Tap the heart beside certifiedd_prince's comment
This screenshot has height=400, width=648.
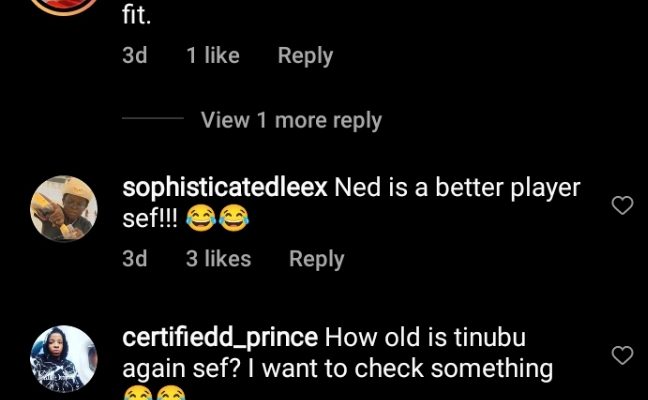(622, 355)
